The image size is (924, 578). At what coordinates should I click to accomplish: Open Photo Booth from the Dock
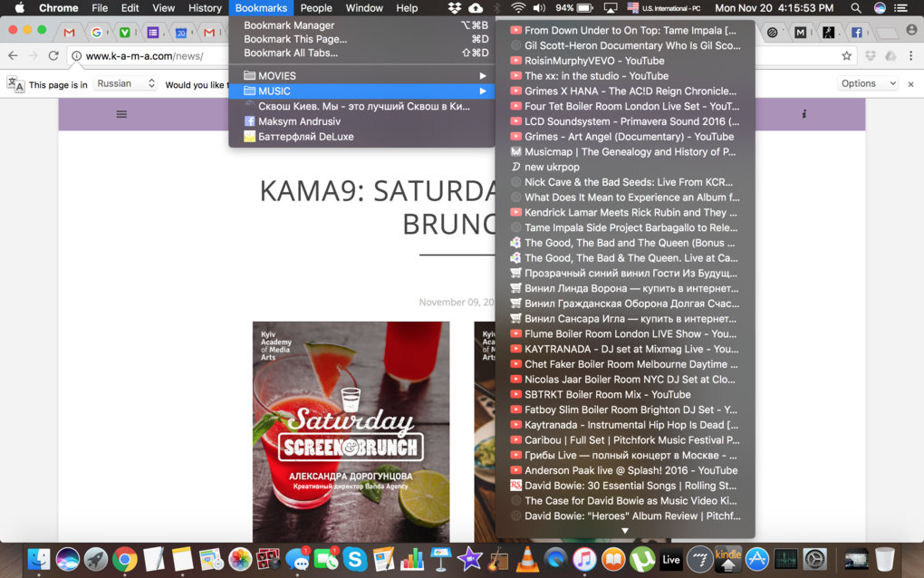coord(269,559)
